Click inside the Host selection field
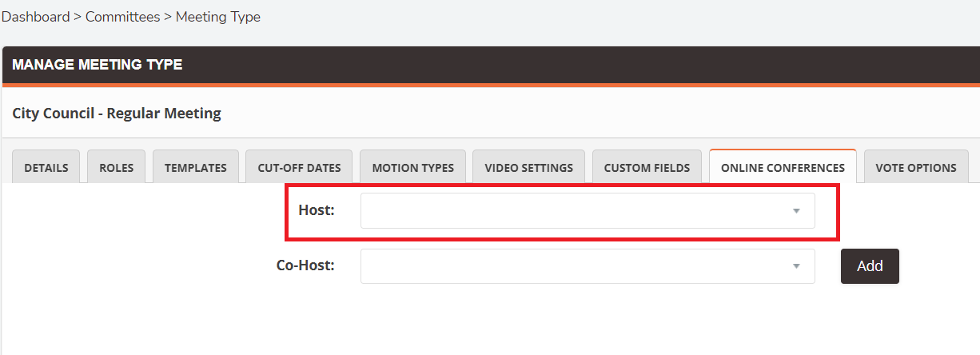 click(x=588, y=211)
